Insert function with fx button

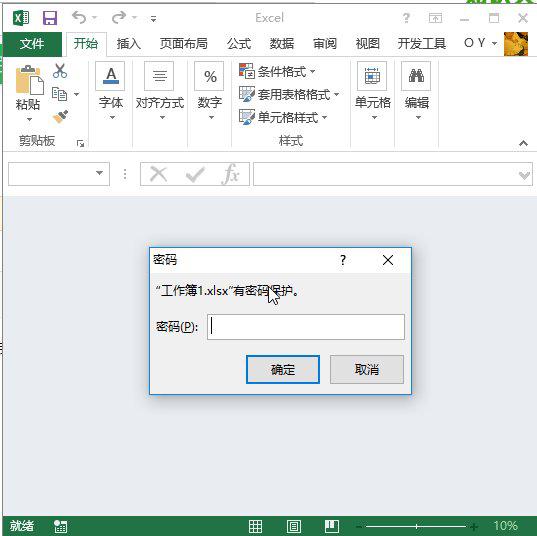(231, 174)
